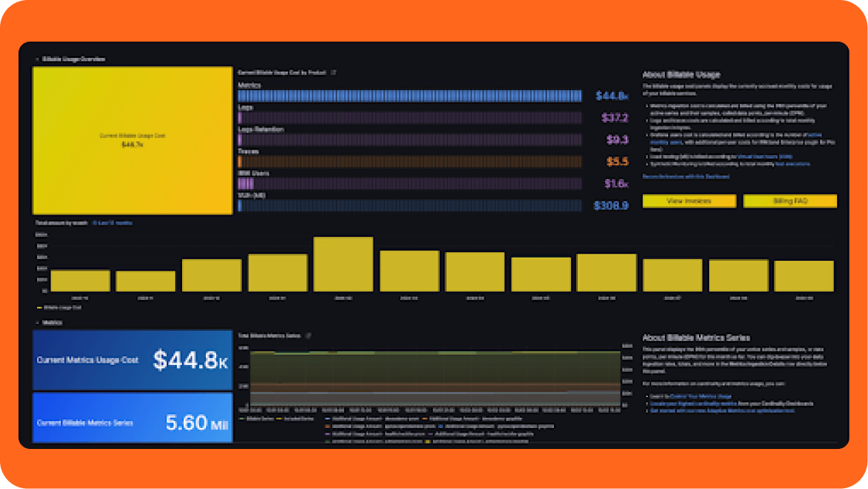Click the yellow Current Billable Usage Cost panel
This screenshot has width=868, height=489.
(133, 140)
